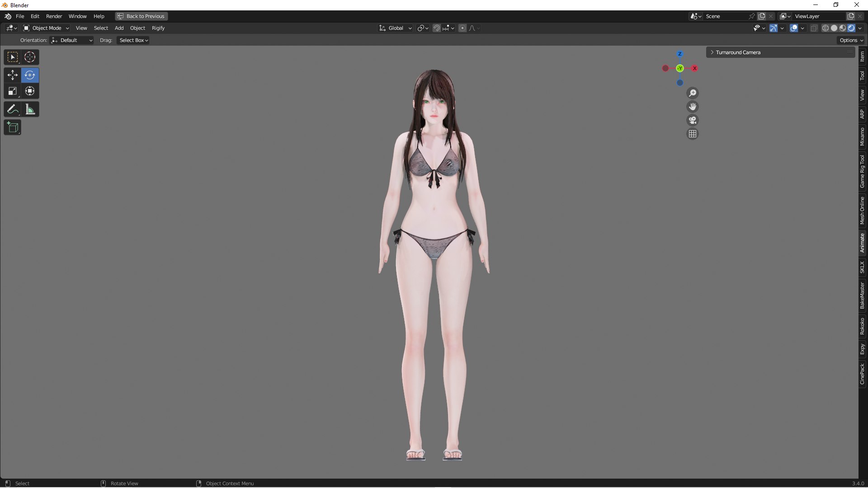This screenshot has width=868, height=488.
Task: Switch to orthographic grid view icon
Action: pyautogui.click(x=692, y=134)
